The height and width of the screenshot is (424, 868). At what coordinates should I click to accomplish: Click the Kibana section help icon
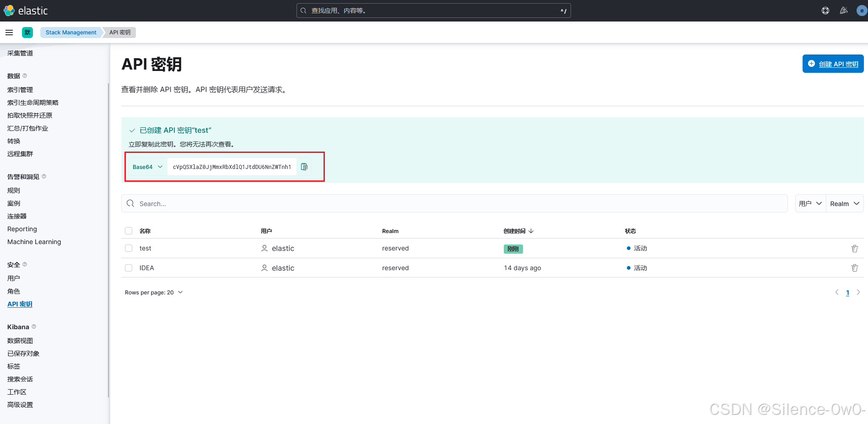[34, 326]
